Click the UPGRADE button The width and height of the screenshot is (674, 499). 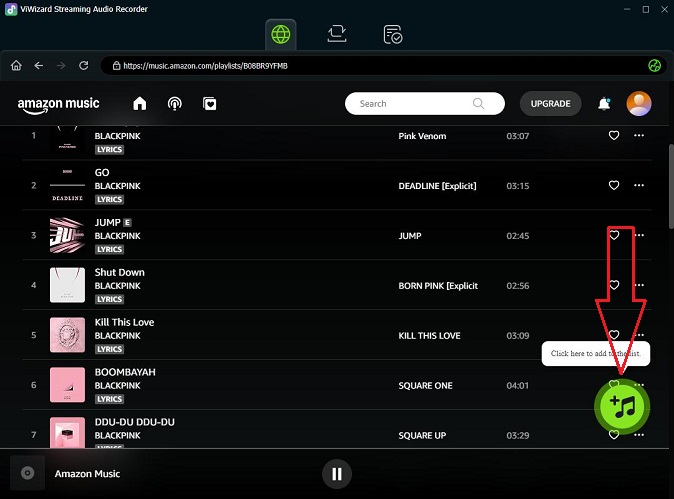tap(550, 104)
